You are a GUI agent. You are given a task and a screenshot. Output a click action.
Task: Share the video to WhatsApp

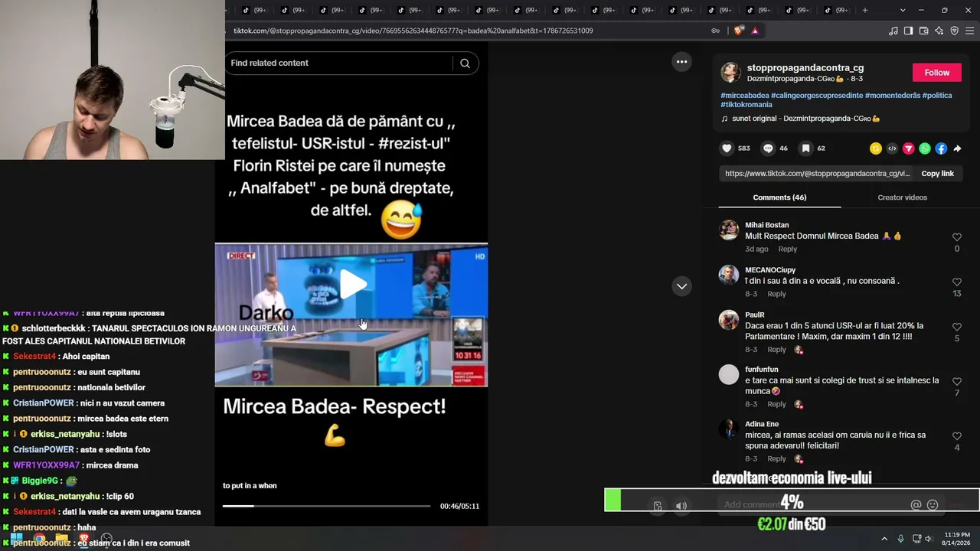925,148
